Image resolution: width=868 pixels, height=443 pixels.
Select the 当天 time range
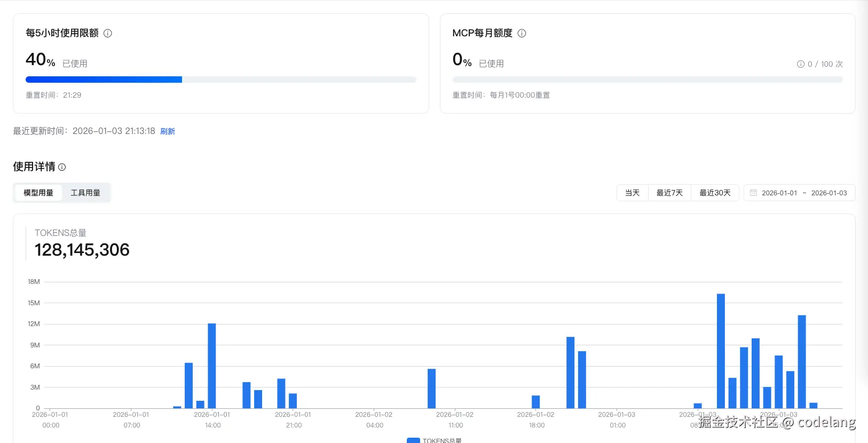point(633,193)
